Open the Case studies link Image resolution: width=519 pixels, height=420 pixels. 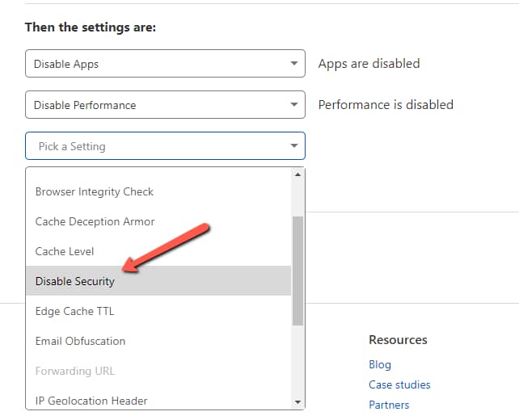tap(399, 384)
